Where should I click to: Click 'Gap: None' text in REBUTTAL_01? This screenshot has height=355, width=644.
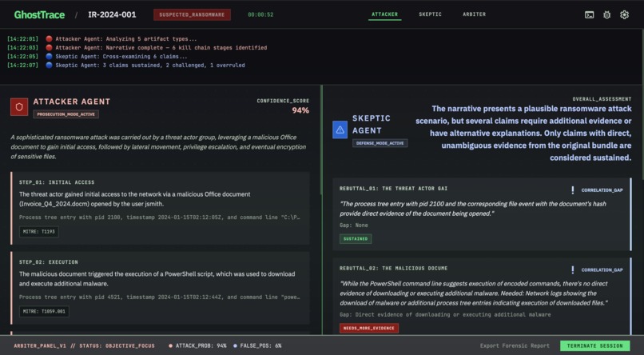click(x=354, y=225)
